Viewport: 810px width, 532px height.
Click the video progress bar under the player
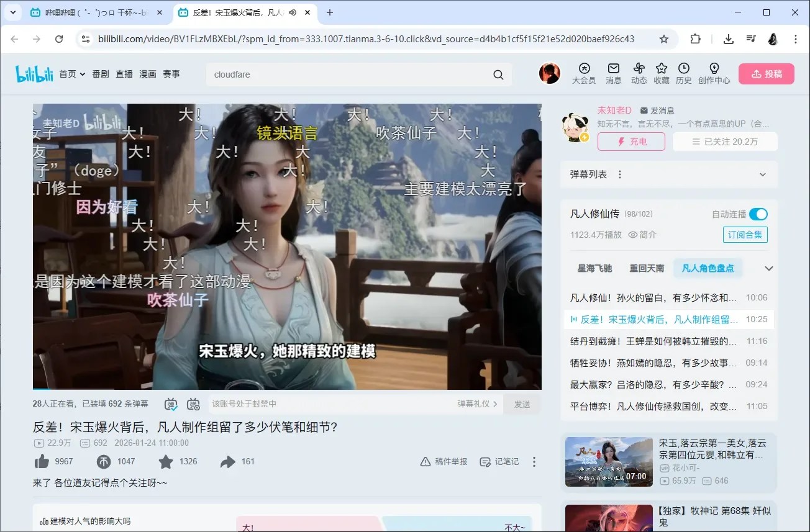click(287, 390)
